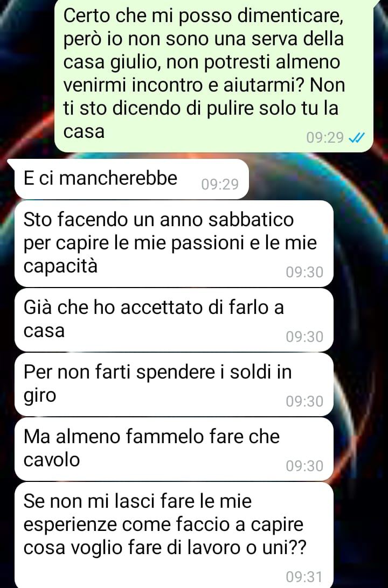The height and width of the screenshot is (588, 388).
Task: Select the 'Per non farti spendere i soldi in giro' bubble
Action: point(174,384)
